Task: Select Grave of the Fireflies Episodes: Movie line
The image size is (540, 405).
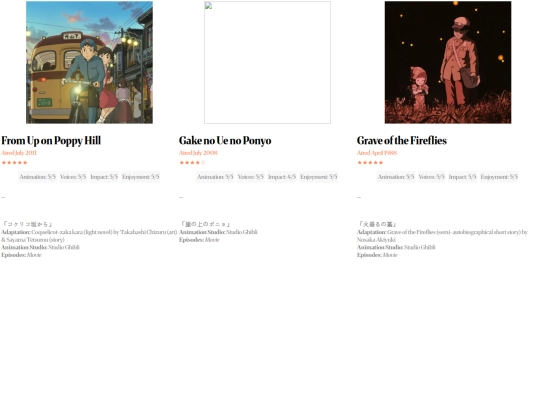Action: (x=377, y=255)
